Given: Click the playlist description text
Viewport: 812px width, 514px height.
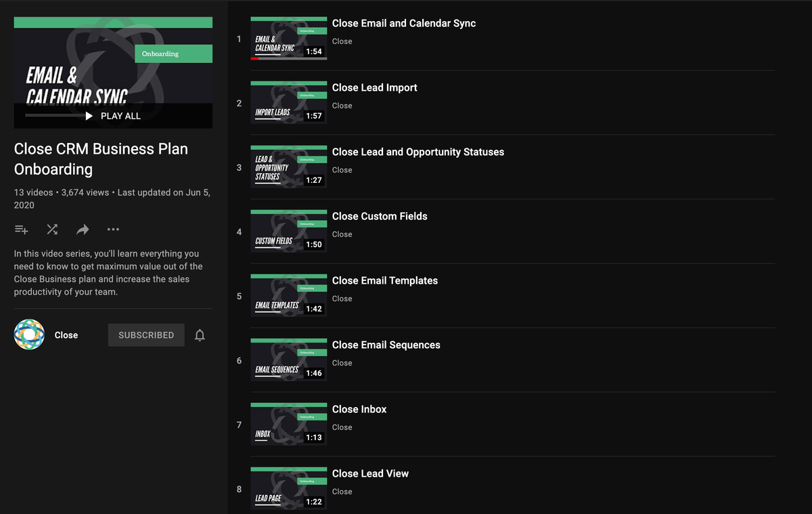Looking at the screenshot, I should 108,273.
